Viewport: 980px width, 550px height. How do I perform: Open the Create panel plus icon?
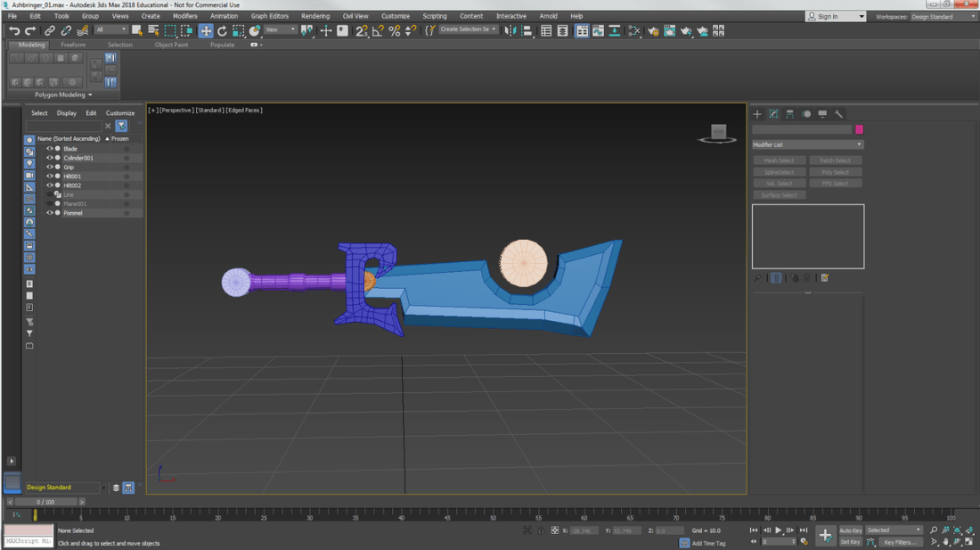(x=757, y=114)
